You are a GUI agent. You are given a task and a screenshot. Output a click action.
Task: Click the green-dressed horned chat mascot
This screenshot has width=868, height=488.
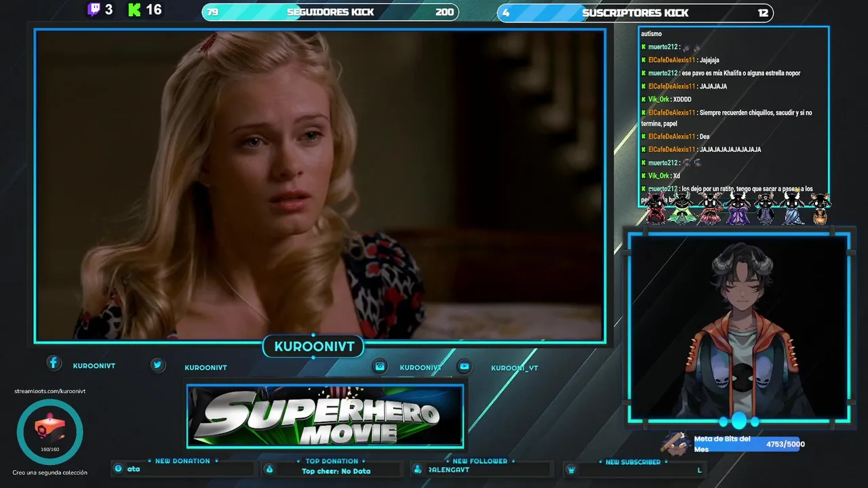(681, 209)
